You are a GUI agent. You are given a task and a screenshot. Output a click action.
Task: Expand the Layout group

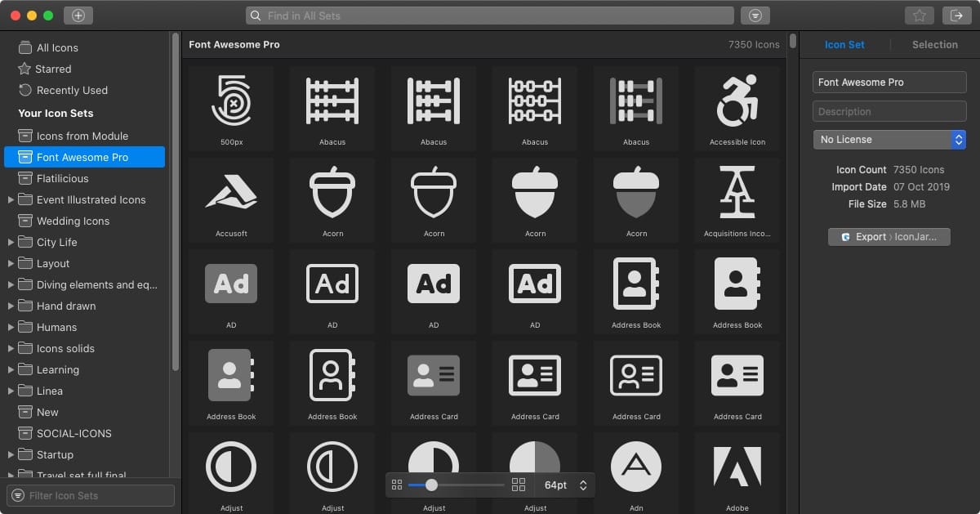tap(10, 263)
